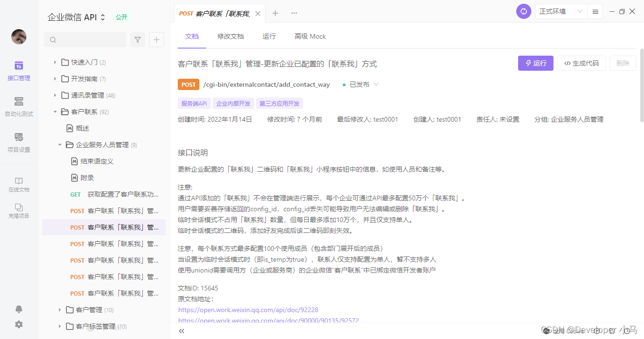Open the hamburger menu near environment selector
This screenshot has width=644, height=339.
point(595,11)
